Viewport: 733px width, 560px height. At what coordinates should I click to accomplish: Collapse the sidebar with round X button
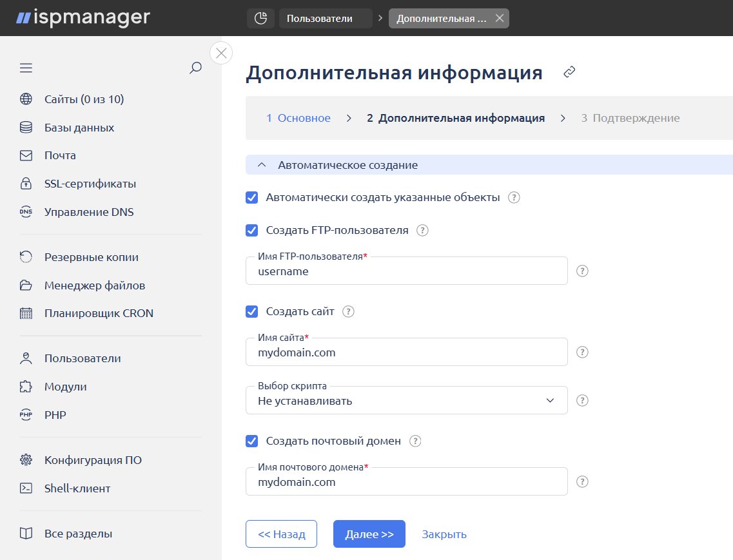click(221, 53)
